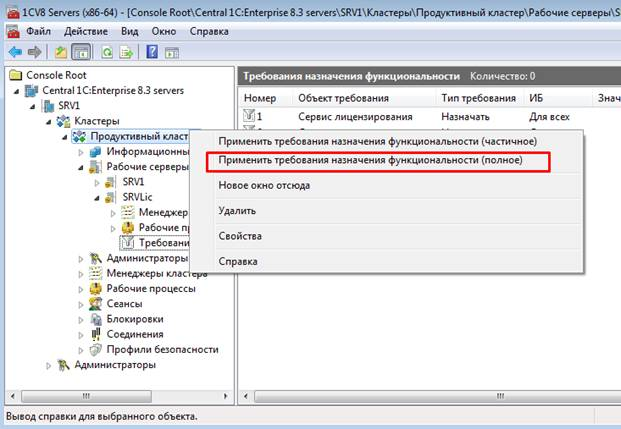Select the Рабочие процессы tree node
Image resolution: width=621 pixels, height=429 pixels.
click(147, 289)
